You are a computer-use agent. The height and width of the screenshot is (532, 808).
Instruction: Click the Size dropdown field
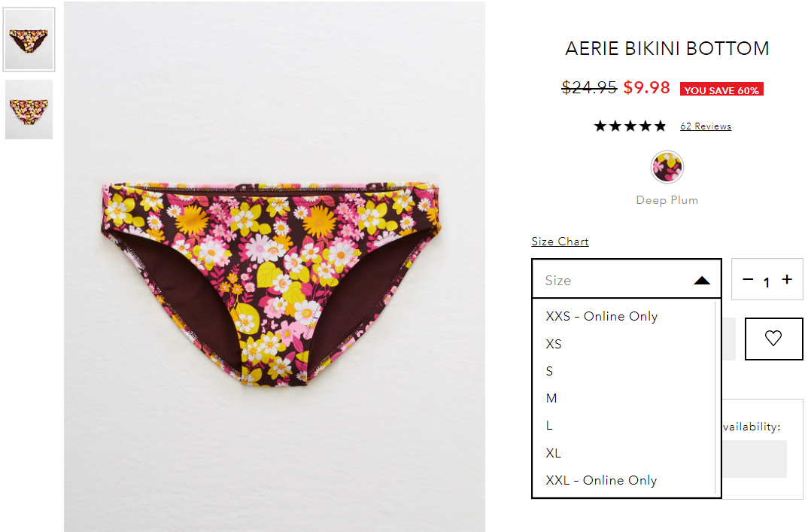626,279
